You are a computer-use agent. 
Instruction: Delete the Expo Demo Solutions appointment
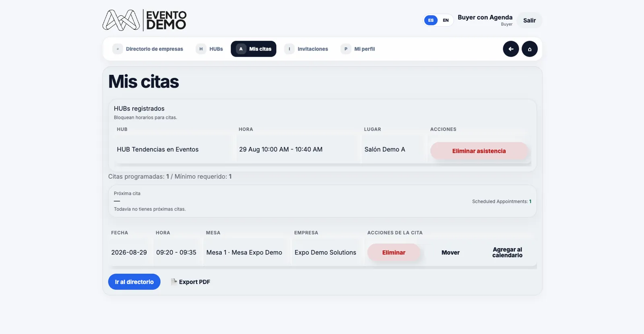(x=394, y=252)
